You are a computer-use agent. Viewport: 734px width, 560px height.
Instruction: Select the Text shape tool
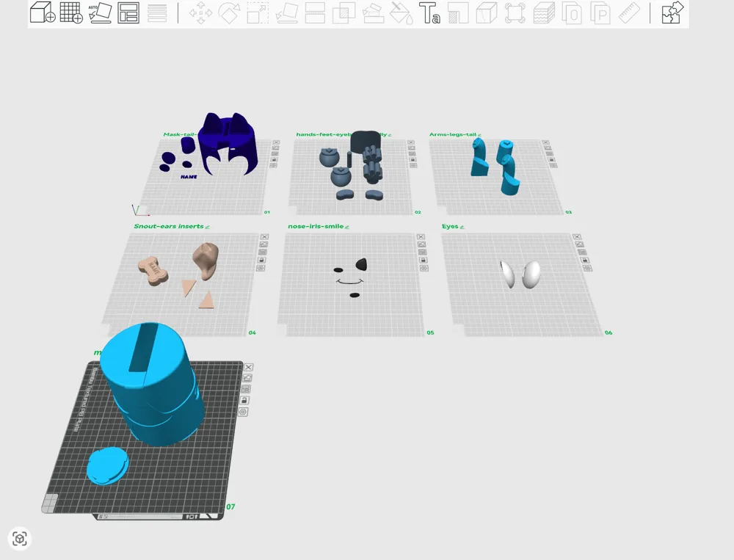coord(429,13)
